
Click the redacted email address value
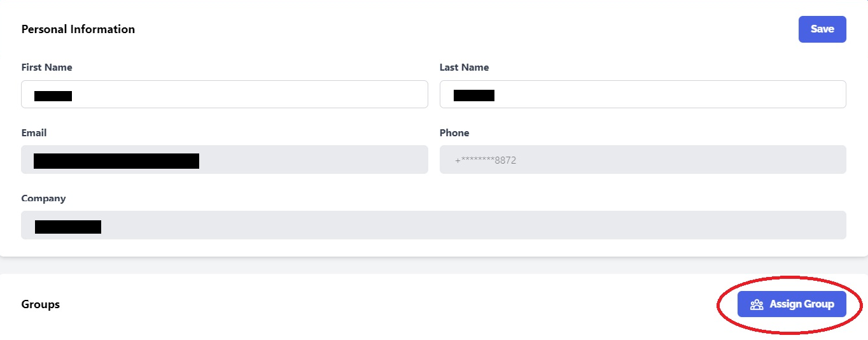tap(116, 160)
